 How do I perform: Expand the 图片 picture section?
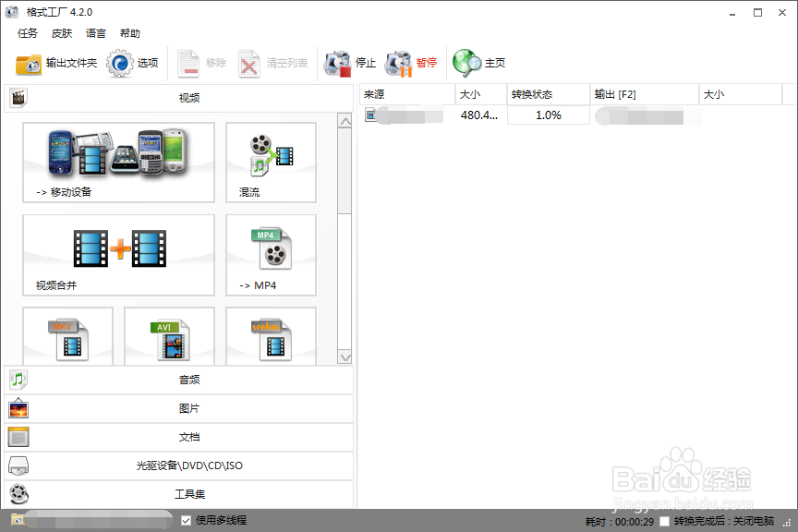point(178,408)
